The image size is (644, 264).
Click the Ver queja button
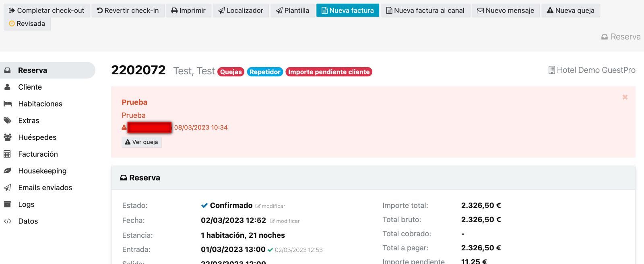[142, 142]
